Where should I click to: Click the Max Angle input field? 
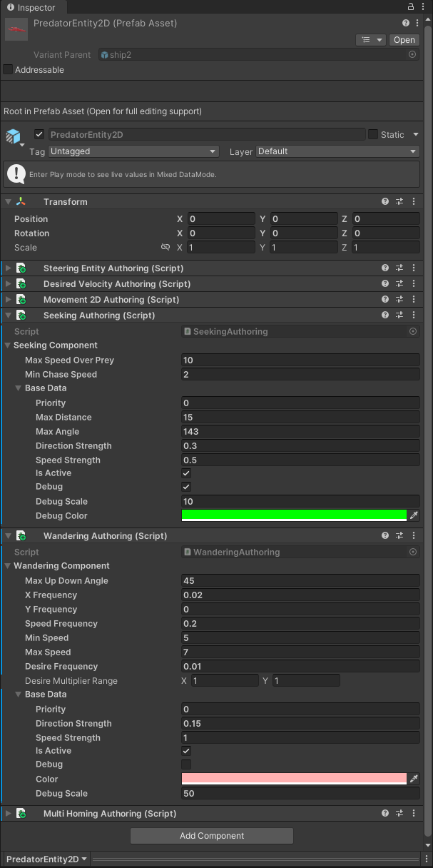(300, 432)
